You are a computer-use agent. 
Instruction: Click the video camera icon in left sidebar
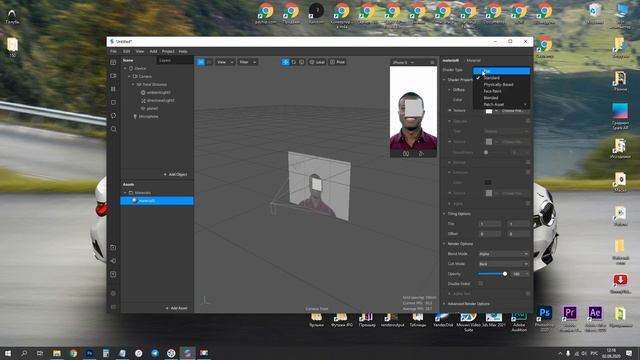[x=113, y=76]
